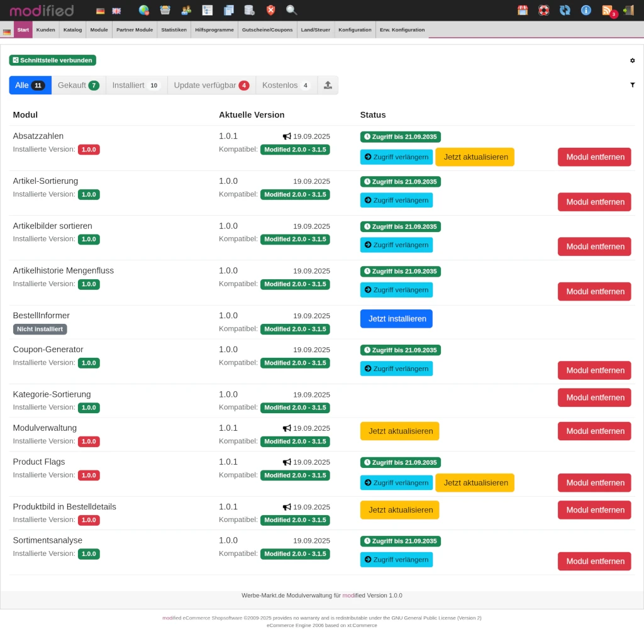Click the modified logo
The height and width of the screenshot is (644, 644).
pos(42,11)
